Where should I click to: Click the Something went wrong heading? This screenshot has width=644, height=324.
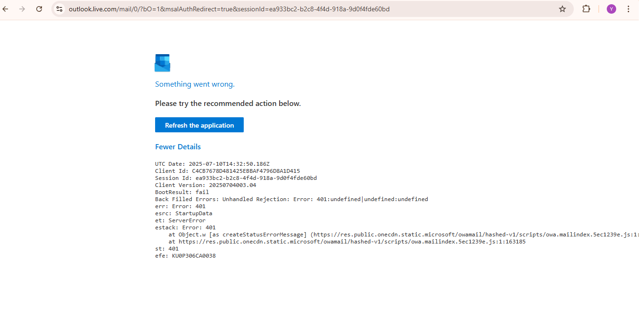coord(195,84)
